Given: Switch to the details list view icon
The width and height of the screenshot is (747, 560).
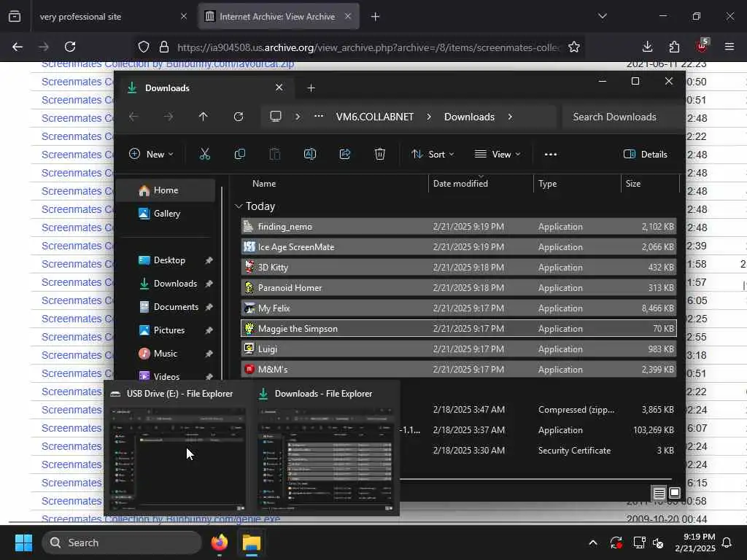Looking at the screenshot, I should pyautogui.click(x=659, y=493).
